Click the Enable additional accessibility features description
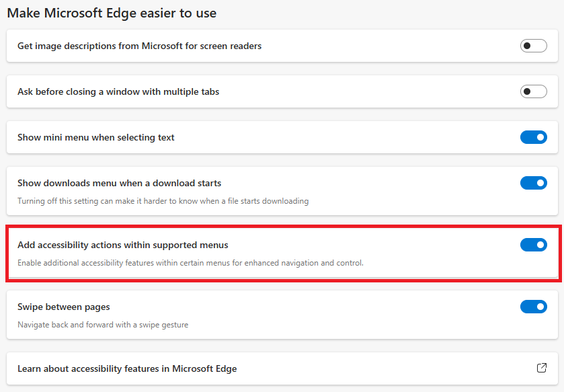564x392 pixels. click(x=191, y=263)
